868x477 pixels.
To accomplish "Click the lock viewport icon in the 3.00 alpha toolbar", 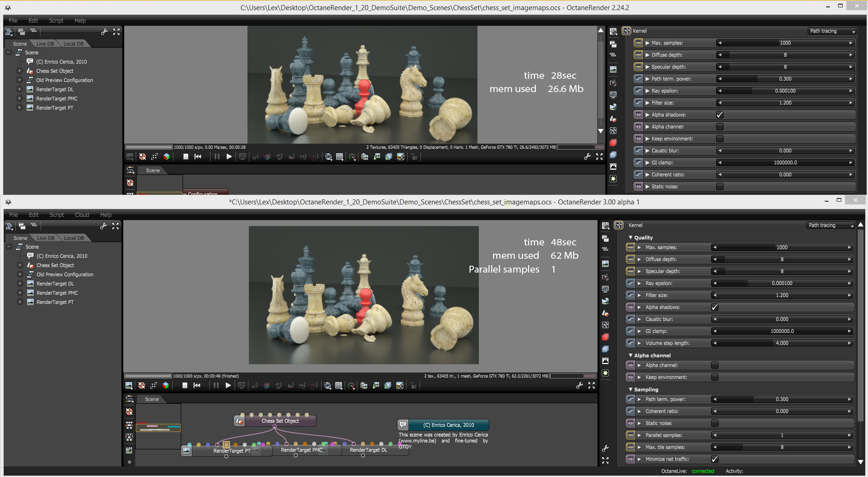I will [x=413, y=386].
